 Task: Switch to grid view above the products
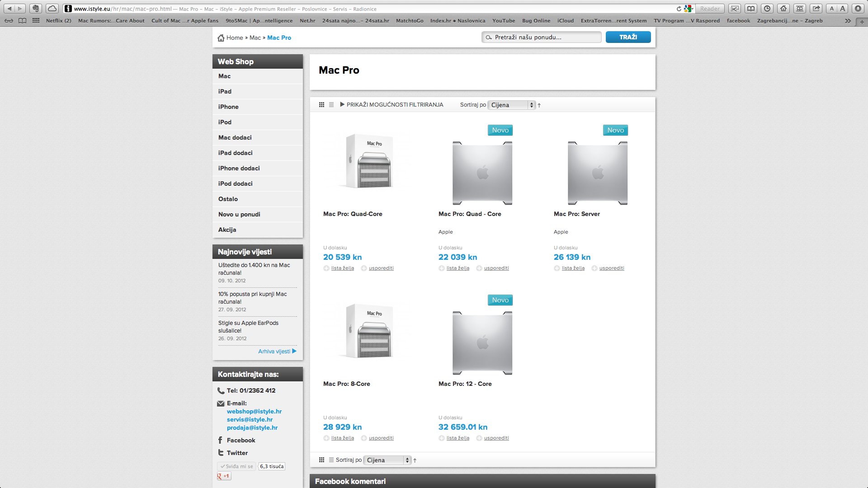[321, 105]
